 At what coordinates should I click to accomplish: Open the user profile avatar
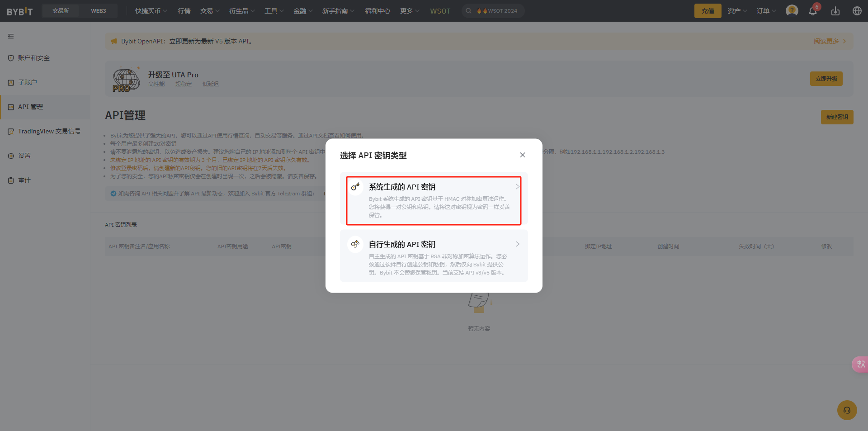[792, 11]
